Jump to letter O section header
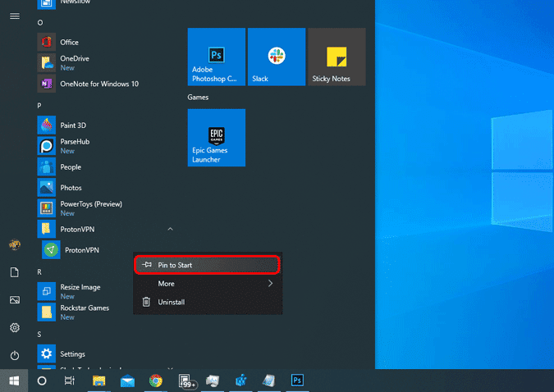The width and height of the screenshot is (554, 392). click(40, 23)
